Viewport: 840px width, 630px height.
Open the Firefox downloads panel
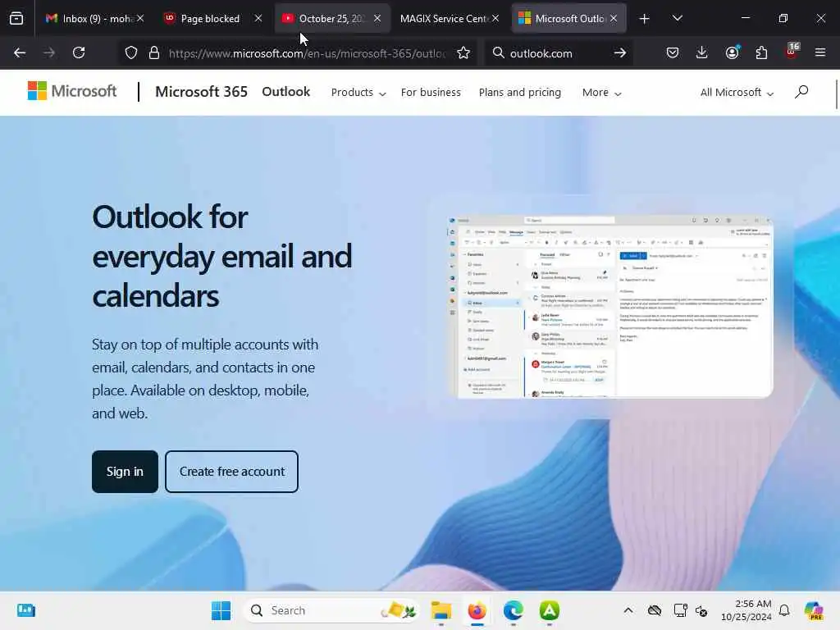tap(702, 52)
